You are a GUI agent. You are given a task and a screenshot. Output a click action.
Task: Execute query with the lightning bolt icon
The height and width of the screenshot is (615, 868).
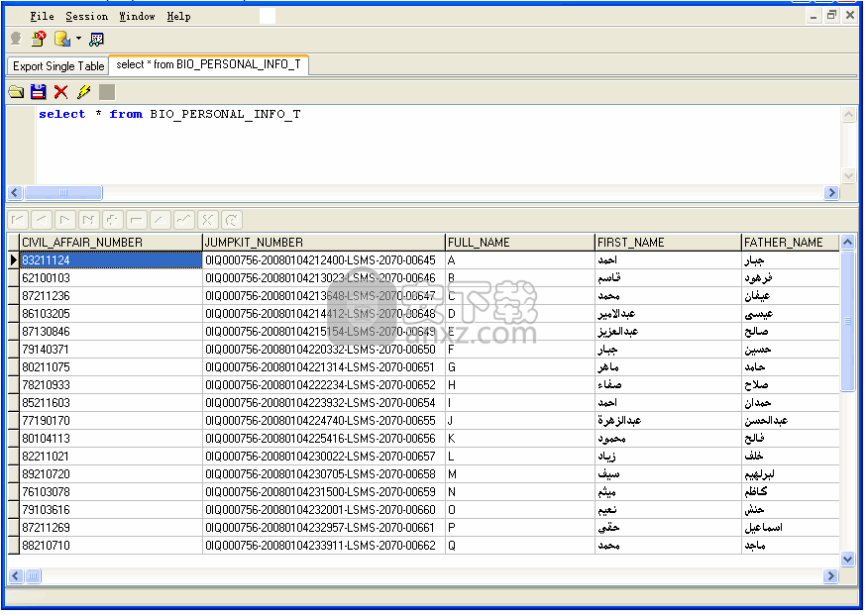[x=83, y=92]
